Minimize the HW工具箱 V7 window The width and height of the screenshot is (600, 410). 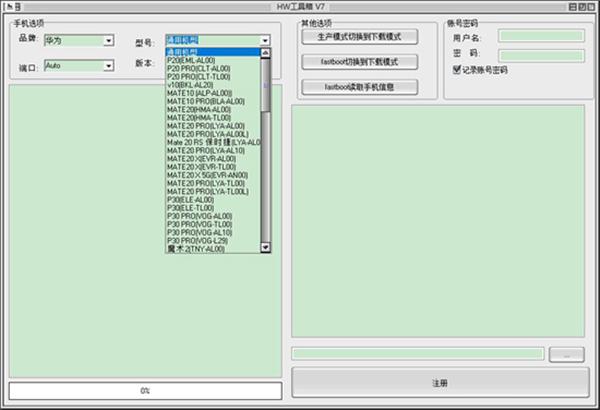click(572, 7)
